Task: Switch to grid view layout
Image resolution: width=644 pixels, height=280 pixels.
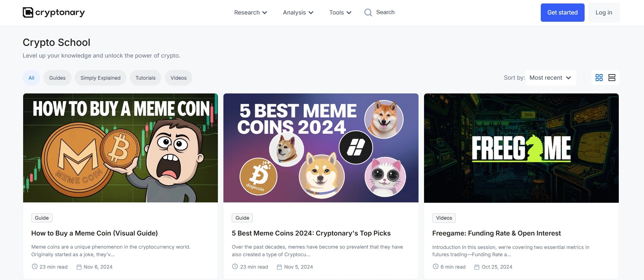Action: click(599, 78)
